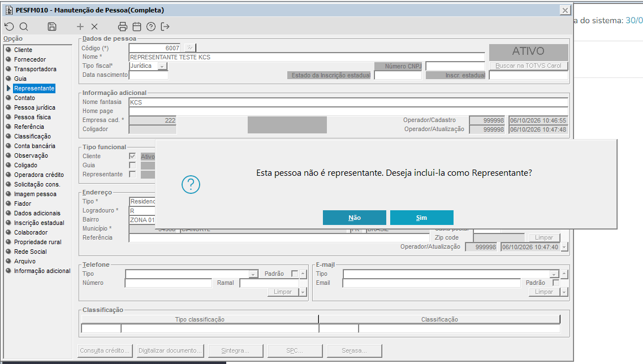This screenshot has height=364, width=643.
Task: Click into the Nome fantasia field
Action: [348, 102]
